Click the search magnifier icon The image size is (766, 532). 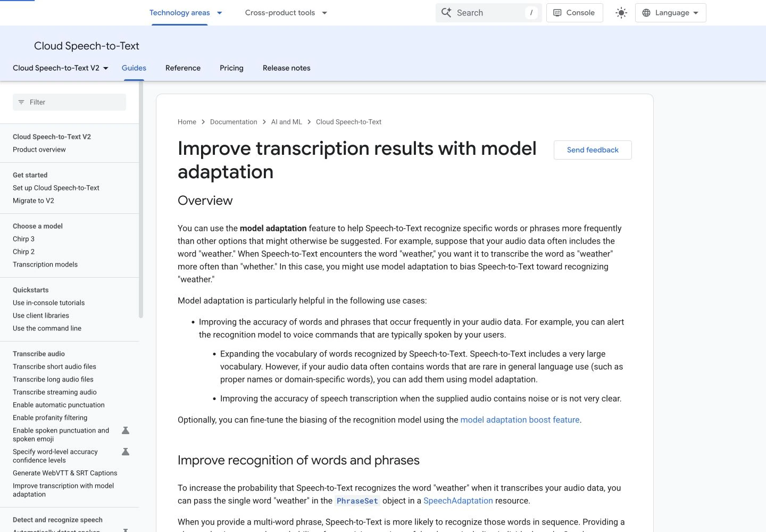(446, 13)
